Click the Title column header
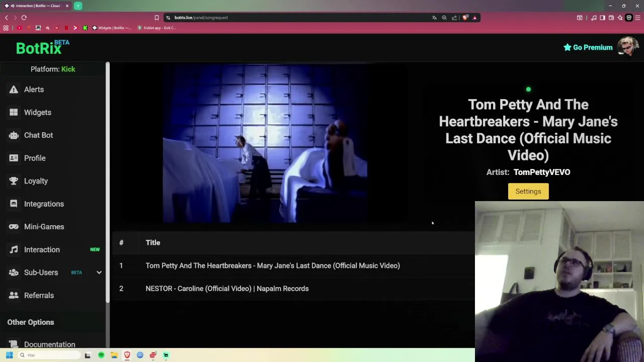The image size is (644, 362). [153, 243]
